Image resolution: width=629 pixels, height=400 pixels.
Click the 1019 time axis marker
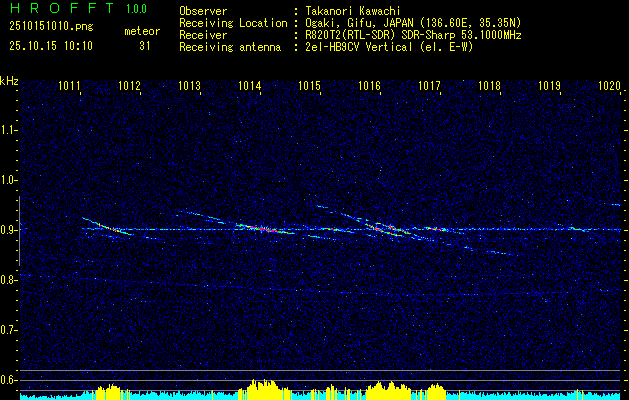coord(549,85)
